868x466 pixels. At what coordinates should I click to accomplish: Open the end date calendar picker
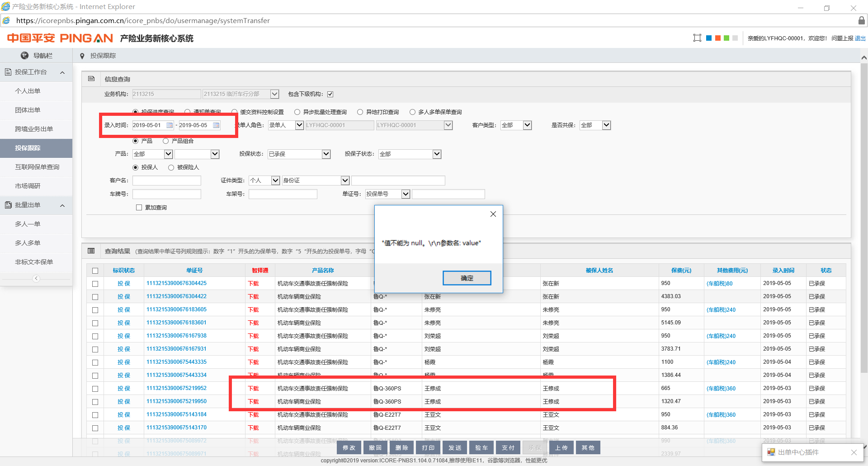216,125
